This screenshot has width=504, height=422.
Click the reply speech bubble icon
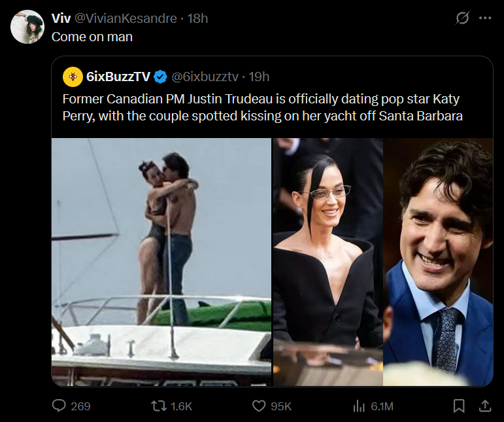tap(59, 406)
